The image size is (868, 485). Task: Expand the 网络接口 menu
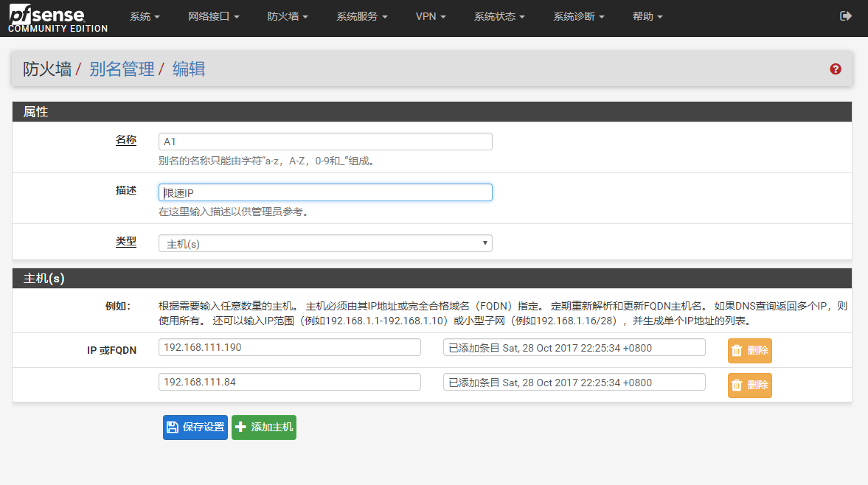pyautogui.click(x=214, y=17)
